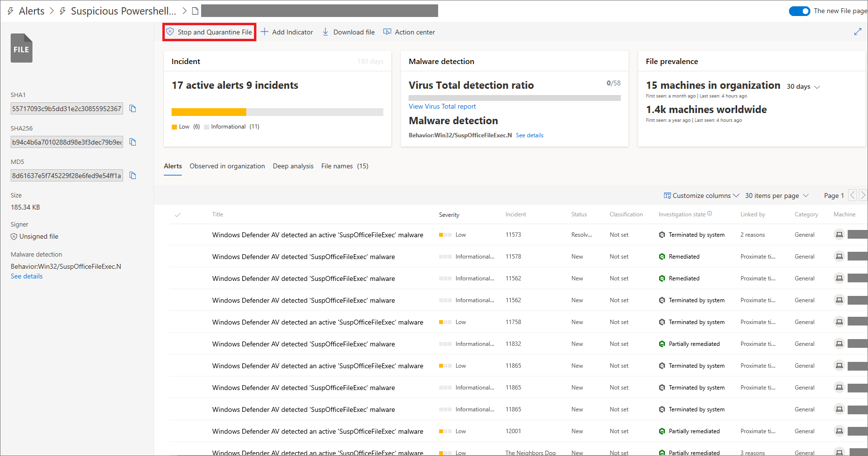The width and height of the screenshot is (868, 456).
Task: Click the Download file arrow icon
Action: click(325, 32)
